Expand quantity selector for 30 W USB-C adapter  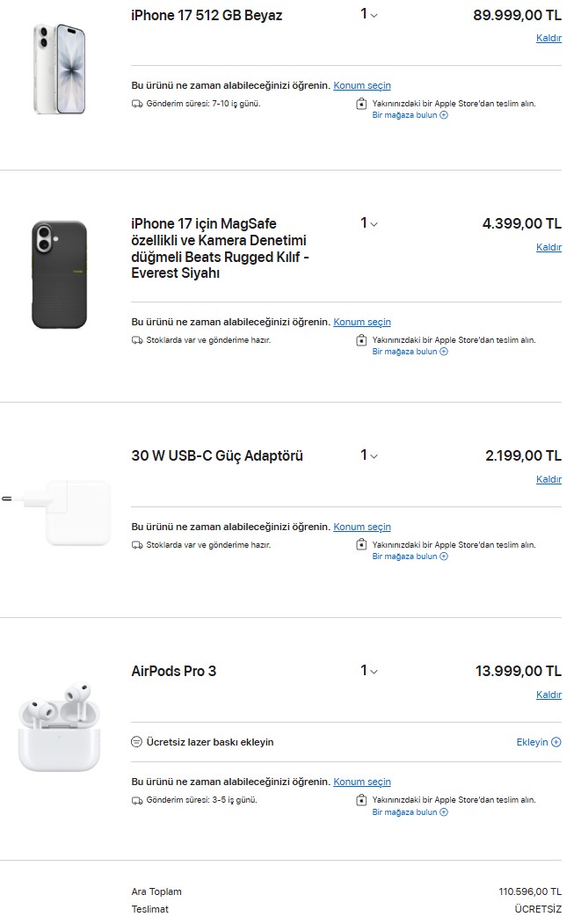369,455
